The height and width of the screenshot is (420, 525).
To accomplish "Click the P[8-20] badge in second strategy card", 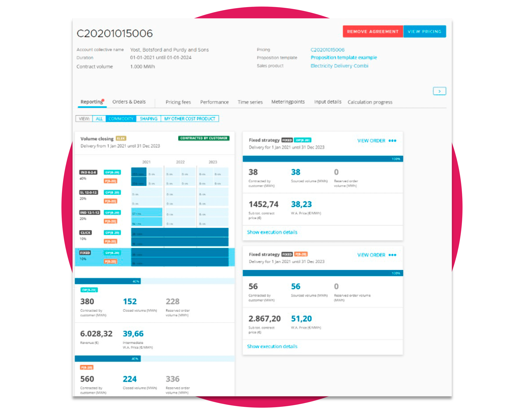I will (x=301, y=254).
